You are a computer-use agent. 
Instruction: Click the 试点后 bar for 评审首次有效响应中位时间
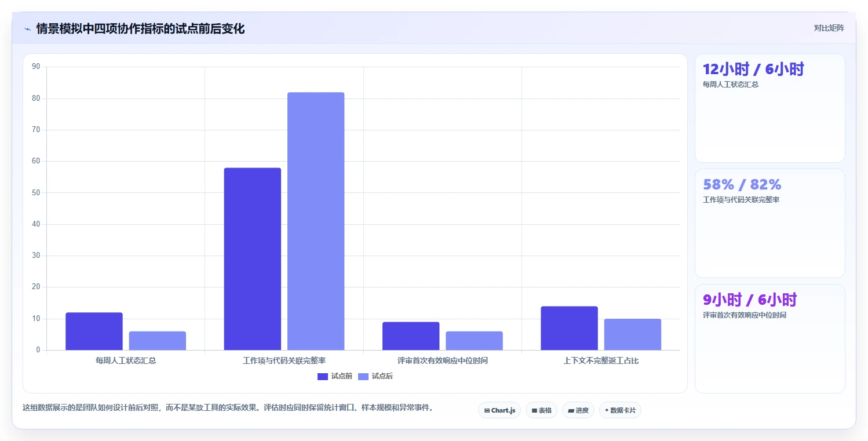click(474, 341)
